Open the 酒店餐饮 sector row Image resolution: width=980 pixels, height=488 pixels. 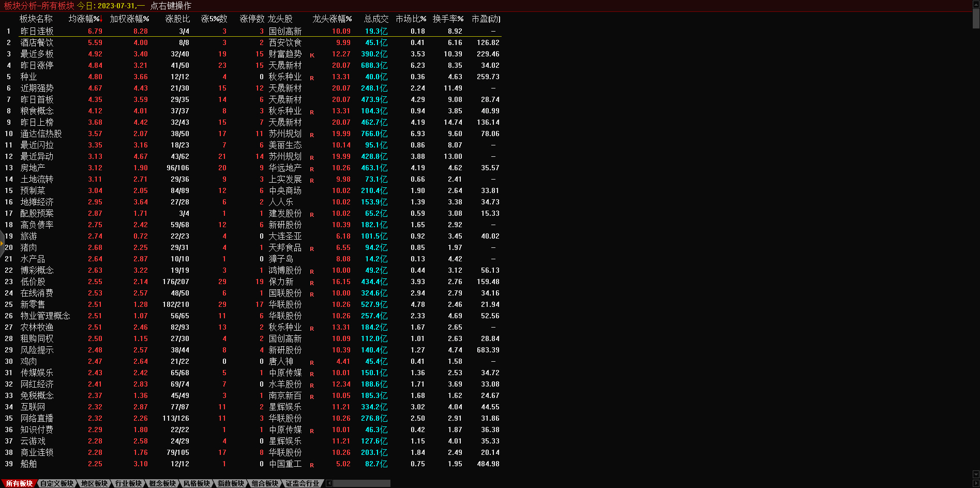point(37,42)
